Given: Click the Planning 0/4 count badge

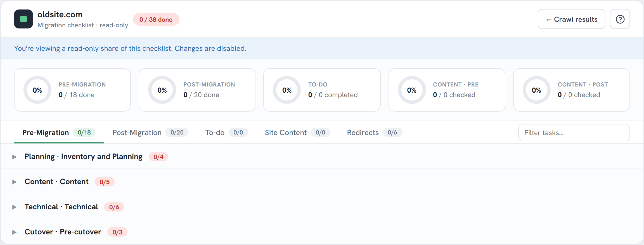Looking at the screenshot, I should click(158, 157).
